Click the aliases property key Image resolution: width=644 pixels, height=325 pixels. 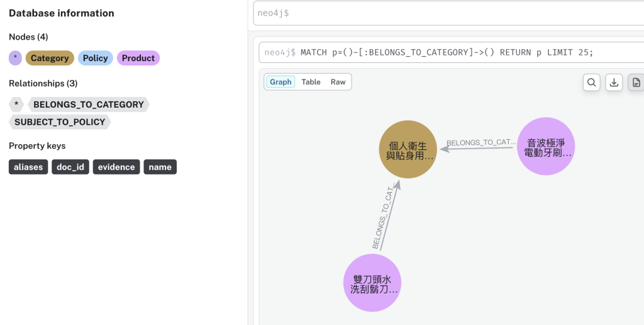point(28,167)
